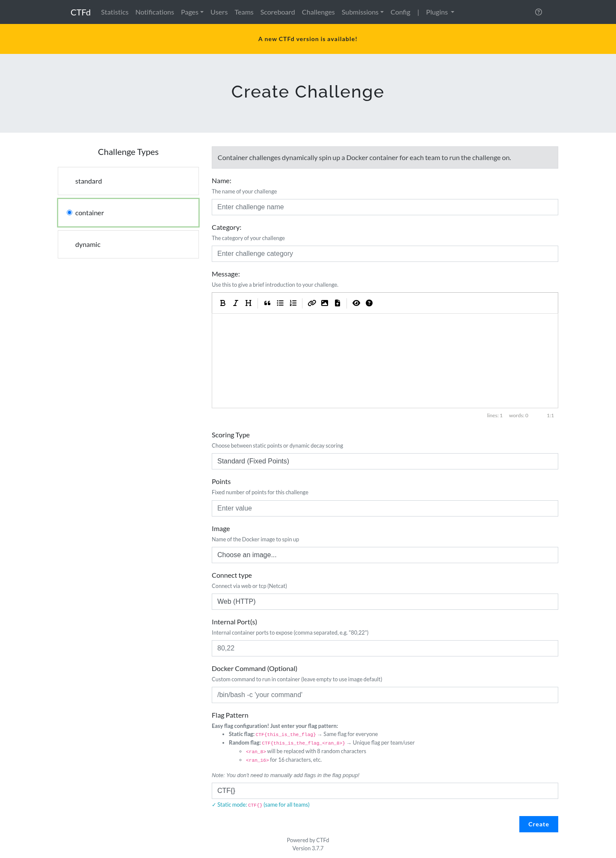Screen dimensions: 616x858
Task: Insert a blockquote in the message
Action: (x=267, y=303)
